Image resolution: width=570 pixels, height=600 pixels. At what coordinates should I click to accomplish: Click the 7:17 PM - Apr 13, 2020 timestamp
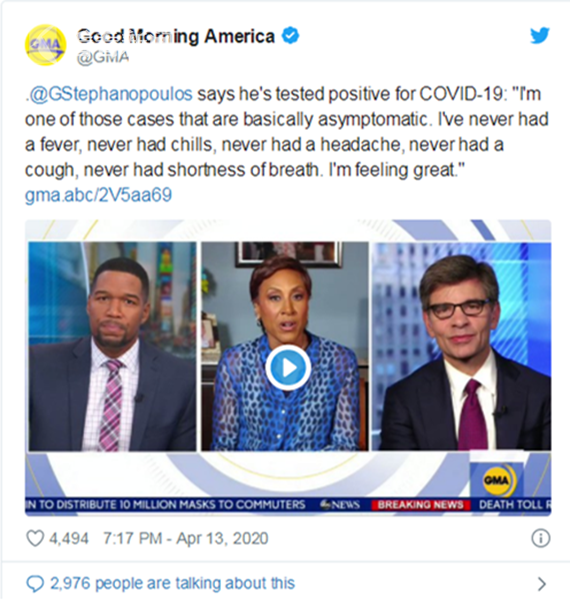[x=186, y=538]
